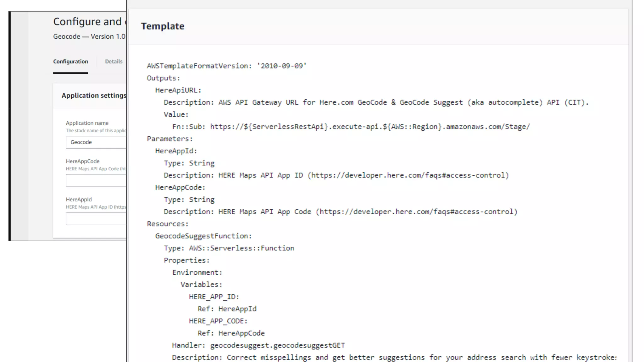Click the Application settings section header
This screenshot has width=644, height=362.
(94, 96)
